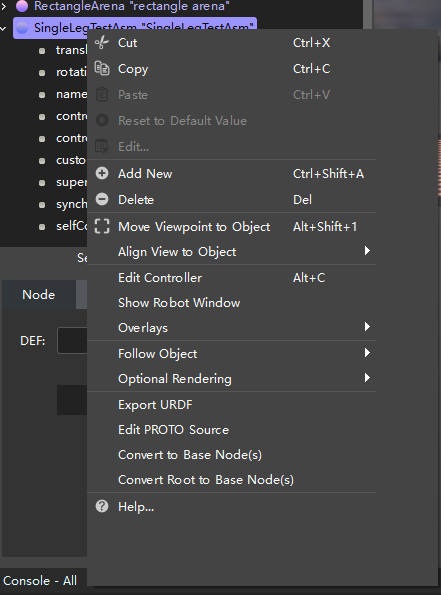Expand the Follow Object submenu
441x595 pixels.
pos(367,353)
